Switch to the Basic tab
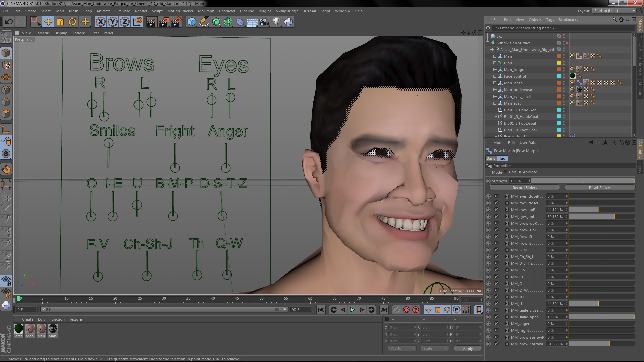Screen dimensions: 644x362 (x=491, y=158)
